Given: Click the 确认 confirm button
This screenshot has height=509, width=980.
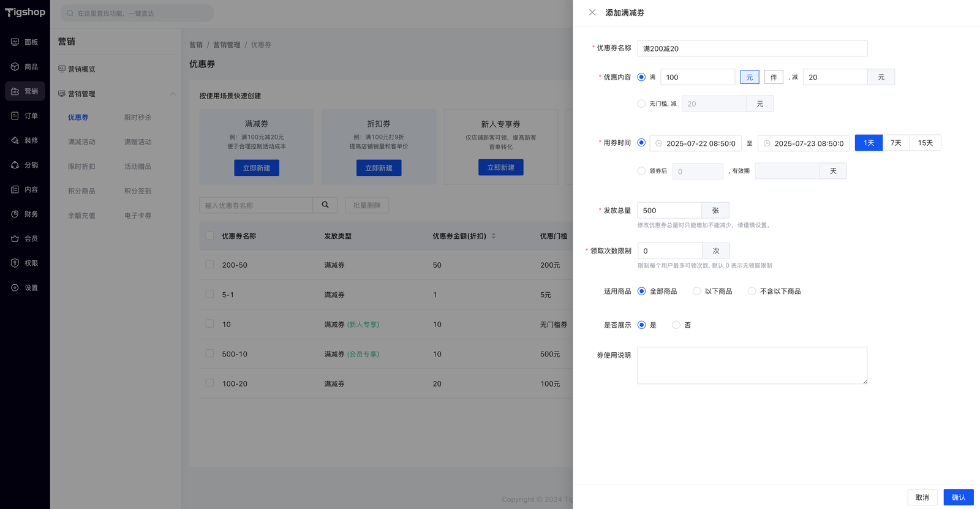Looking at the screenshot, I should (x=958, y=497).
